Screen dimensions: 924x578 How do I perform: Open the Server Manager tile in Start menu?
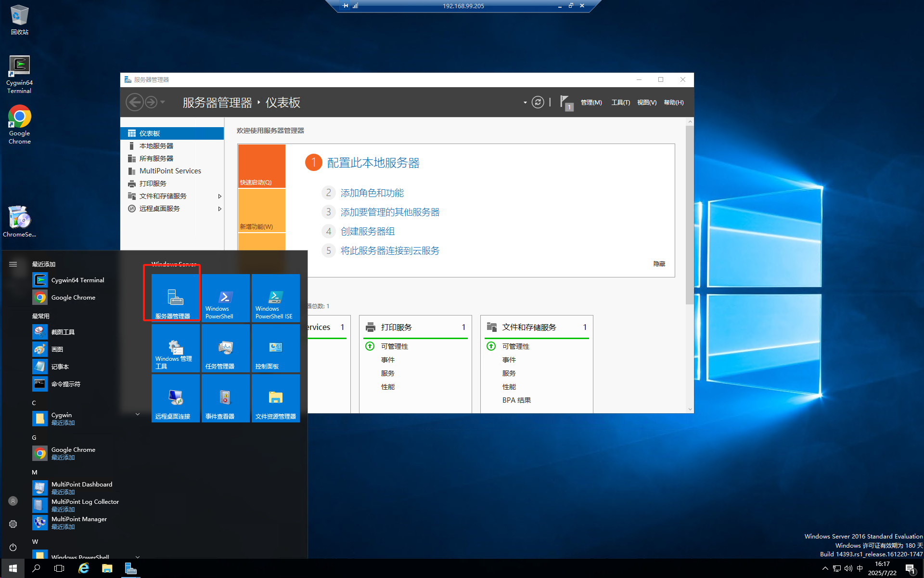pyautogui.click(x=176, y=298)
